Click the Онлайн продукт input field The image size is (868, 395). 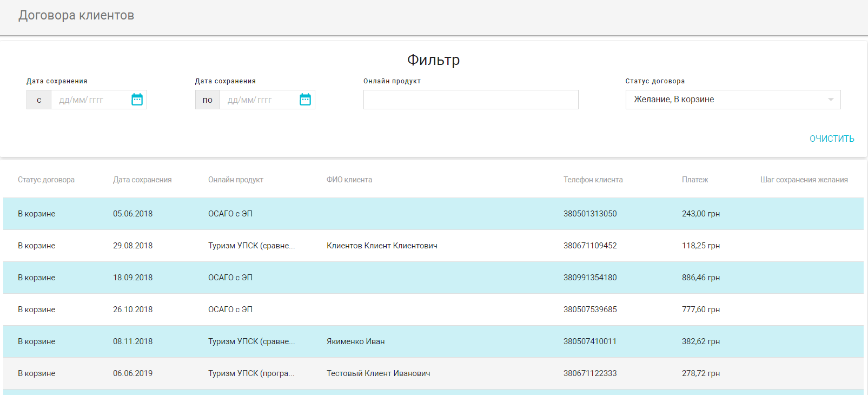coord(471,100)
